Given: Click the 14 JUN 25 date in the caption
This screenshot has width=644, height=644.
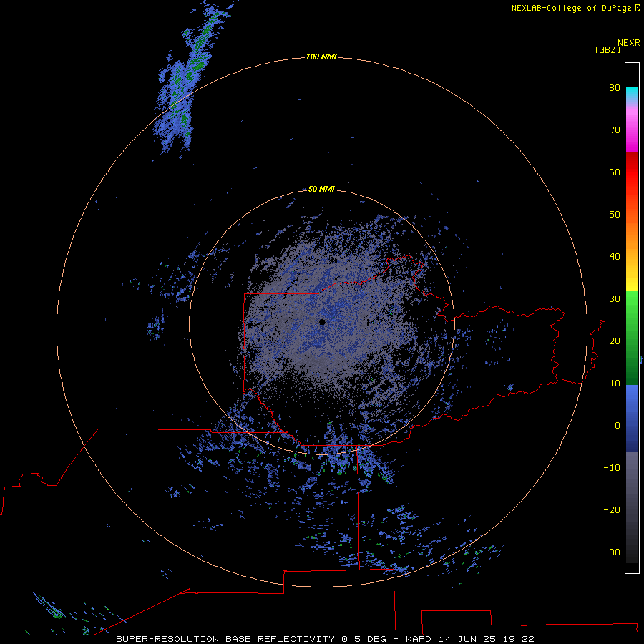Looking at the screenshot, I should click(x=467, y=639).
